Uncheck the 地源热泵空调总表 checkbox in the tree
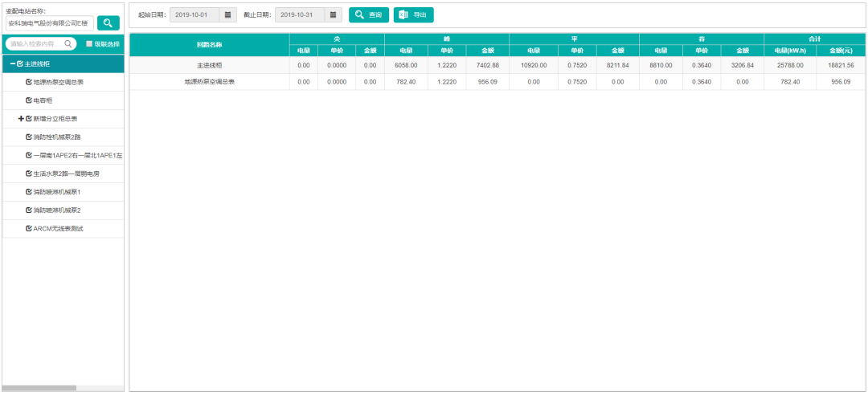868x396 pixels. pyautogui.click(x=29, y=83)
